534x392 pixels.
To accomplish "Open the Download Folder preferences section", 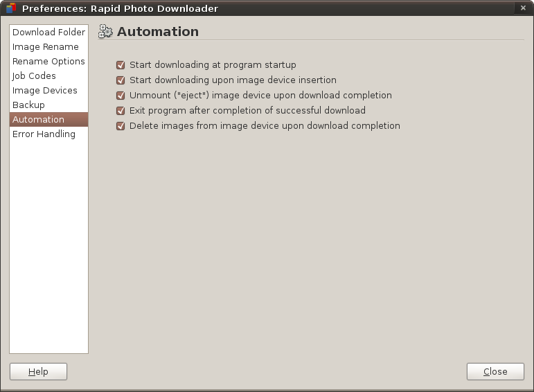I will pos(48,33).
